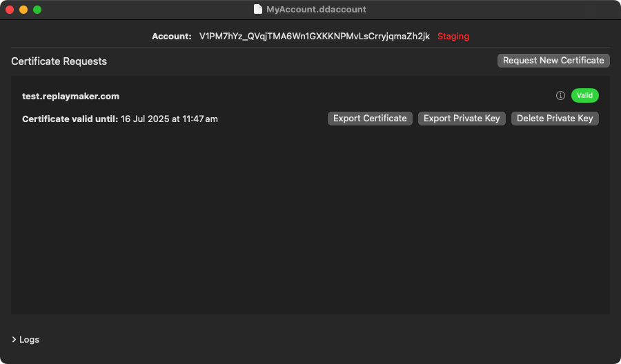Close the MyAccount.ddaccount window

point(10,10)
